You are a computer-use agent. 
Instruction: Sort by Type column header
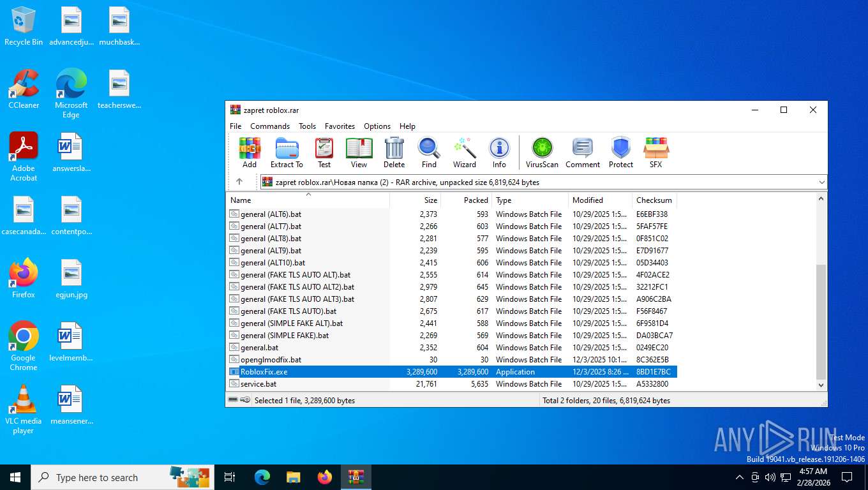click(x=530, y=200)
